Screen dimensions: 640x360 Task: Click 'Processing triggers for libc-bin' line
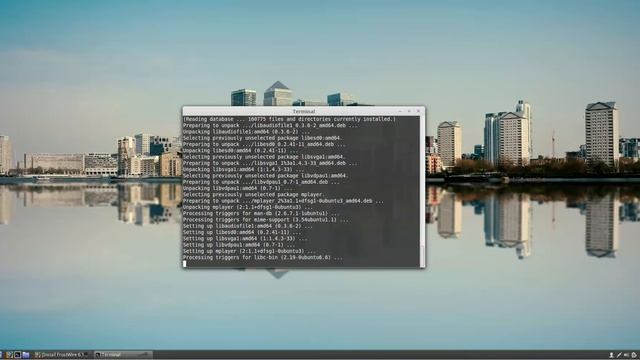click(x=263, y=258)
